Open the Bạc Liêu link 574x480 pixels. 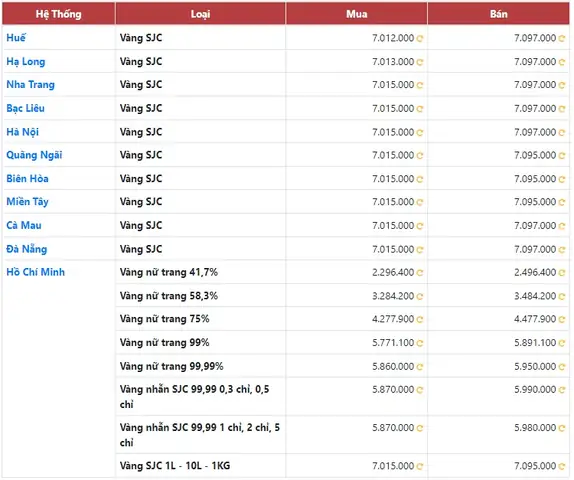(25, 108)
